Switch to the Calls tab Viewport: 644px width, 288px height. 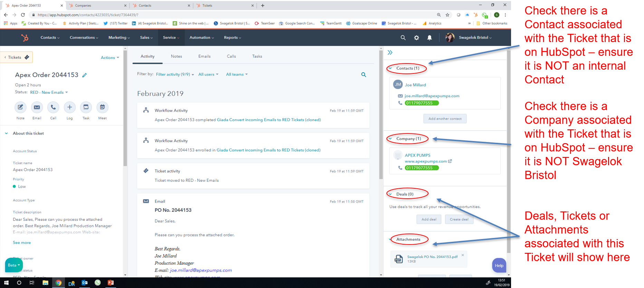(x=231, y=56)
